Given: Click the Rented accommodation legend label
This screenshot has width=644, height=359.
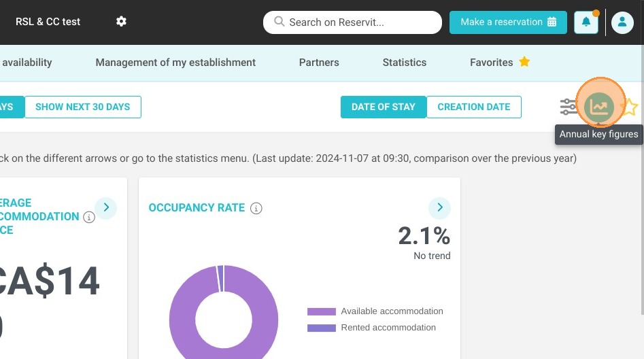Looking at the screenshot, I should tap(388, 328).
